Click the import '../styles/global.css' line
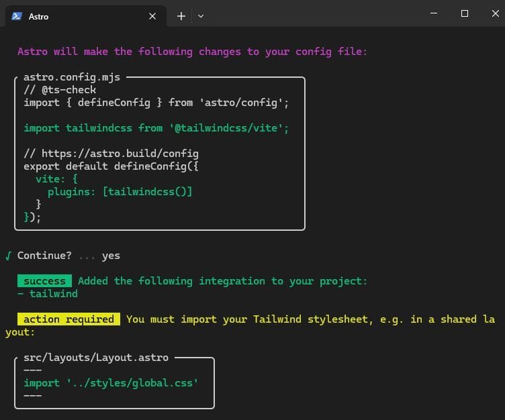505x420 pixels. (x=111, y=383)
